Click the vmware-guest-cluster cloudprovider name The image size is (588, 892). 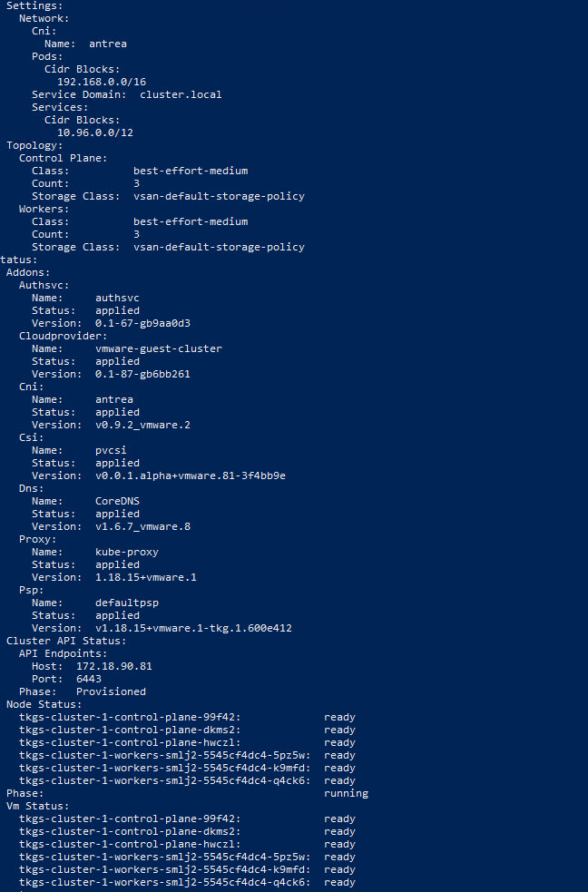click(158, 348)
